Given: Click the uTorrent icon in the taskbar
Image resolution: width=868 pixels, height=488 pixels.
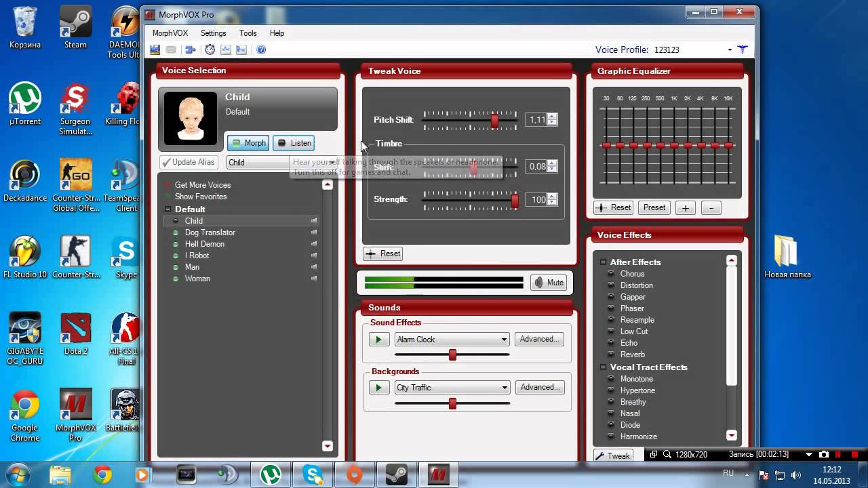Looking at the screenshot, I should pyautogui.click(x=271, y=475).
